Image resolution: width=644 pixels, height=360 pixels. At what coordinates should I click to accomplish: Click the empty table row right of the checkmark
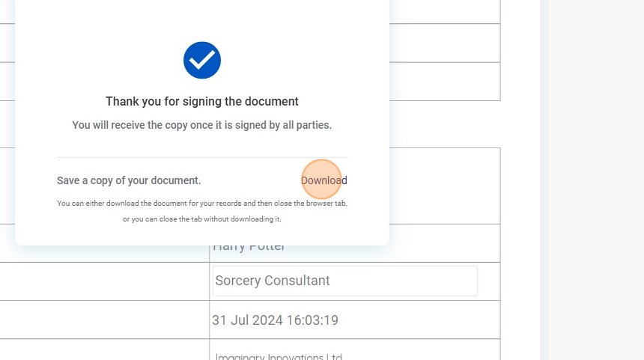445,43
